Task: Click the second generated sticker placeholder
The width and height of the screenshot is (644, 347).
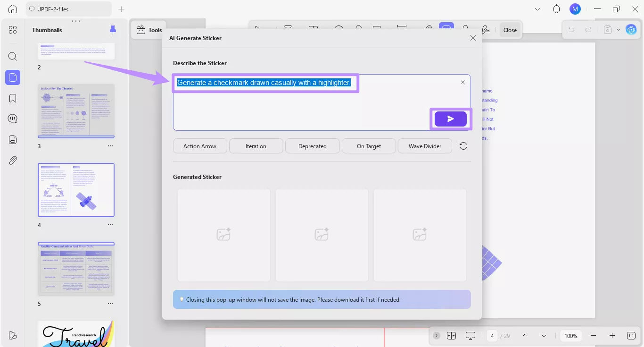Action: point(322,235)
